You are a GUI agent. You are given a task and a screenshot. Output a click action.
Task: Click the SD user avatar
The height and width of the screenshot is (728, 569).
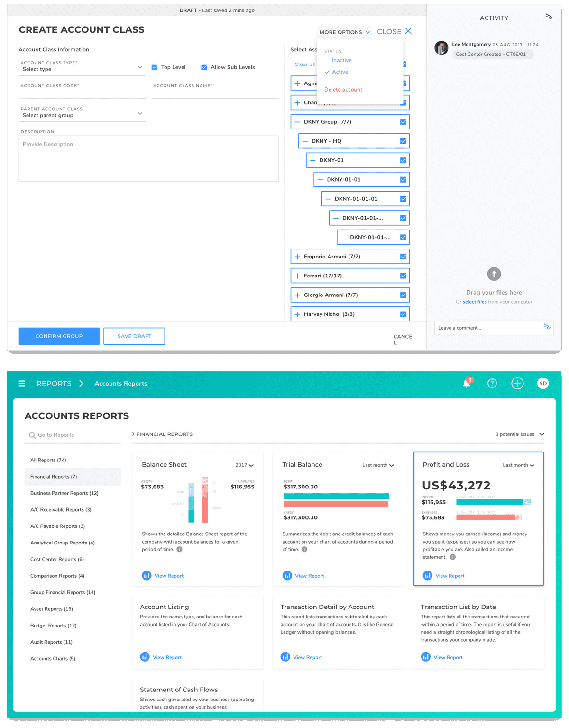543,383
